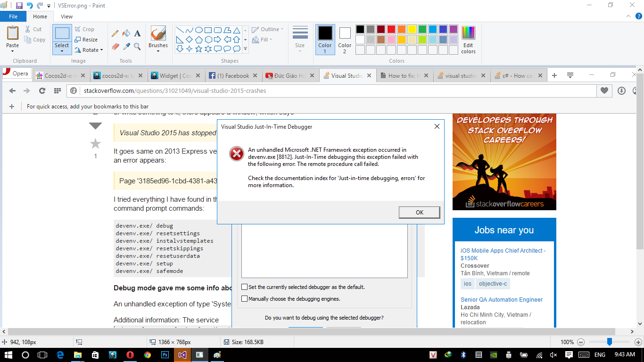Image resolution: width=644 pixels, height=362 pixels.
Task: Pick the Five-point star shape
Action: click(198, 49)
